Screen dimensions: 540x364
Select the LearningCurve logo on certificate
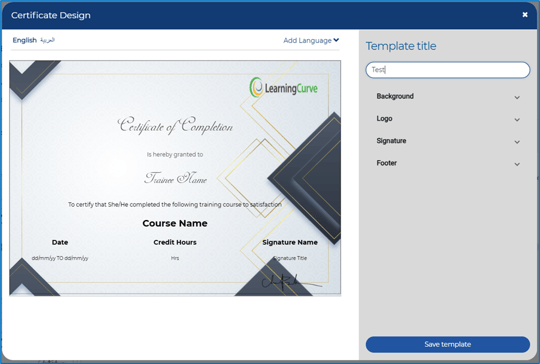283,87
